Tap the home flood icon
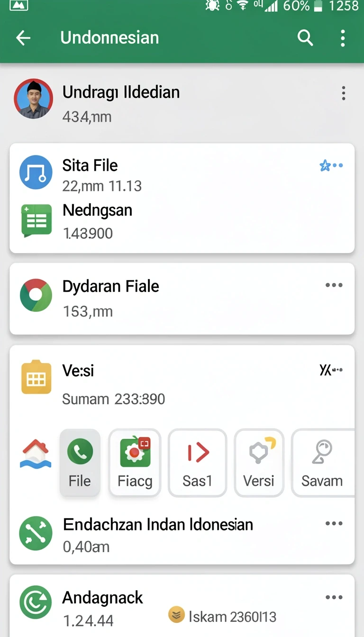Viewport: 364px width, 637px height. 36,454
